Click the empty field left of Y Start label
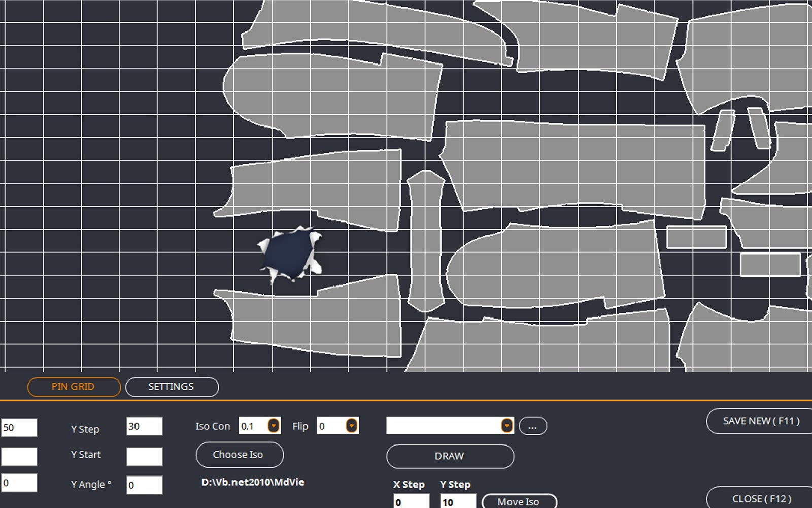 click(x=19, y=456)
